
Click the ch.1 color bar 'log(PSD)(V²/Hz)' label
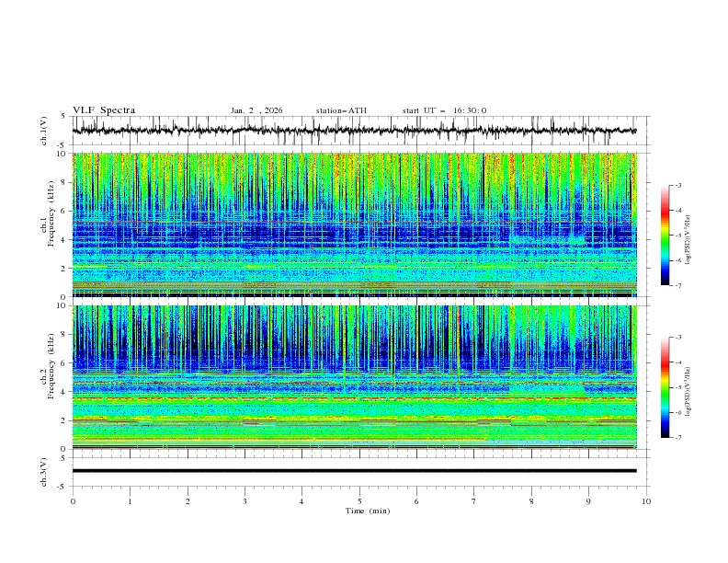point(688,240)
